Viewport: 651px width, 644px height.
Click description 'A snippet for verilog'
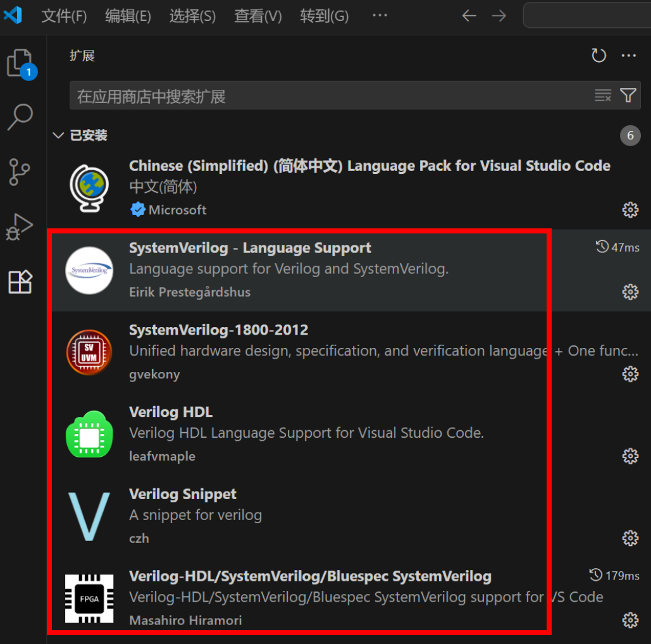pos(195,515)
